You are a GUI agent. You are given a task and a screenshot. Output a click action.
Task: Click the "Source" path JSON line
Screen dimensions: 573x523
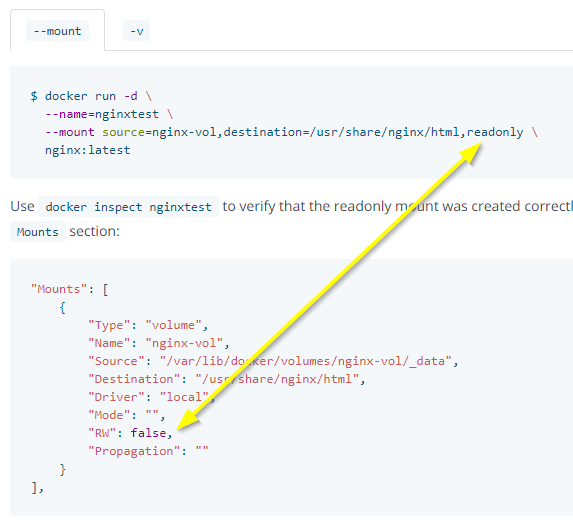click(x=273, y=361)
